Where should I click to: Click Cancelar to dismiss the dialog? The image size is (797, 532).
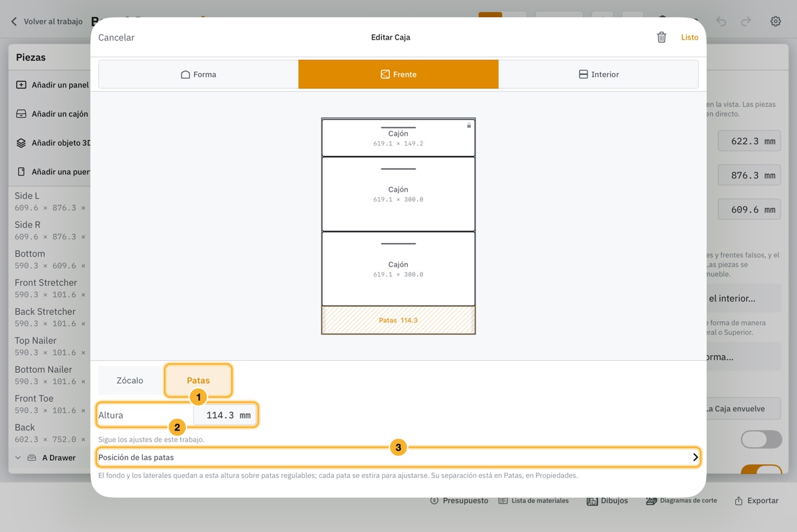tap(117, 38)
